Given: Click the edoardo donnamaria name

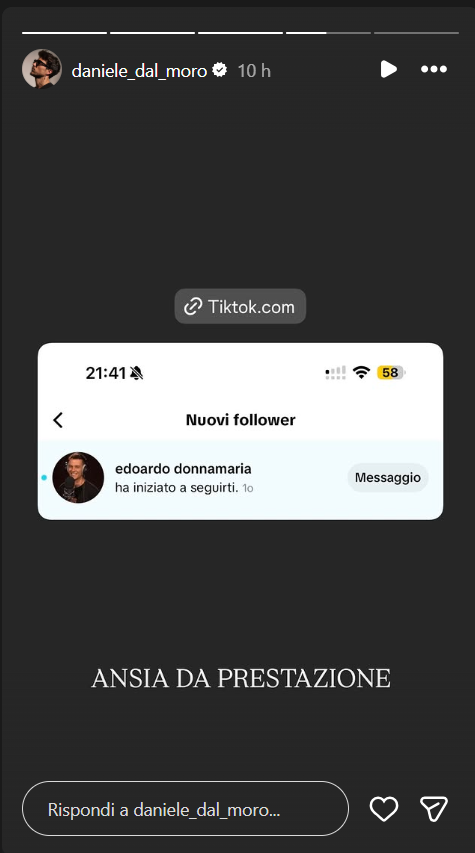Looking at the screenshot, I should coord(183,469).
